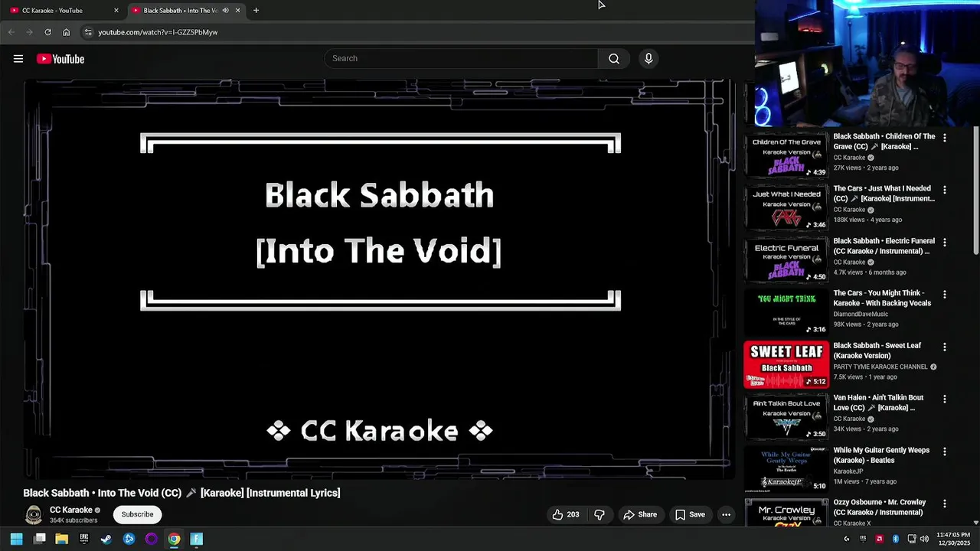Image resolution: width=980 pixels, height=551 pixels.
Task: Open DiamondDaveMusic channel link
Action: 861,314
